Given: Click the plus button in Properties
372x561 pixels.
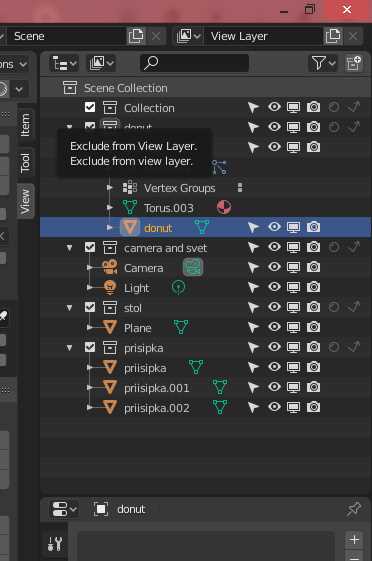Looking at the screenshot, I should tap(354, 539).
